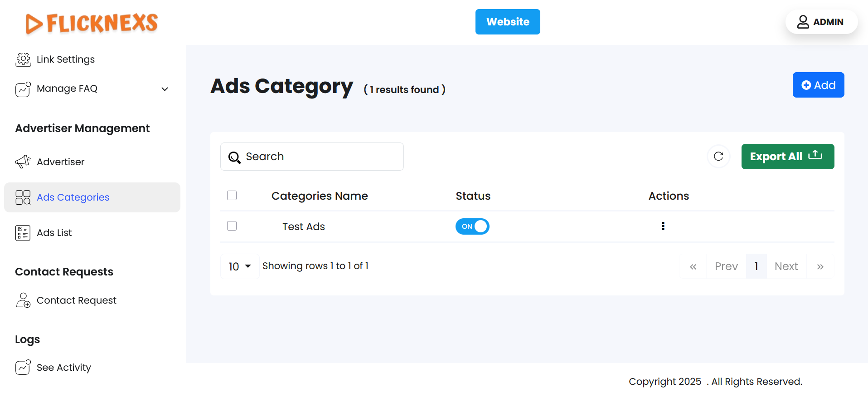Viewport: 868px width, 398px height.
Task: Go to the Next page in pagination
Action: 786,266
